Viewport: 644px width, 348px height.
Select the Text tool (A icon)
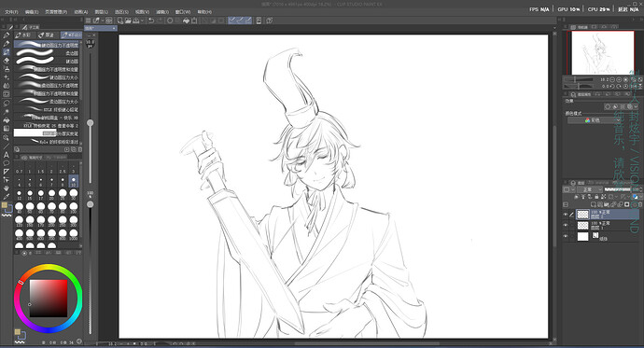7,155
